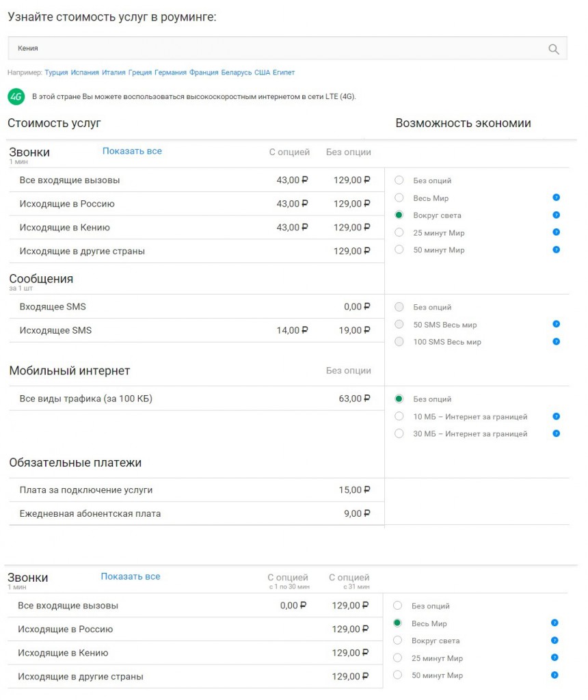Open the Испания example link

point(85,72)
